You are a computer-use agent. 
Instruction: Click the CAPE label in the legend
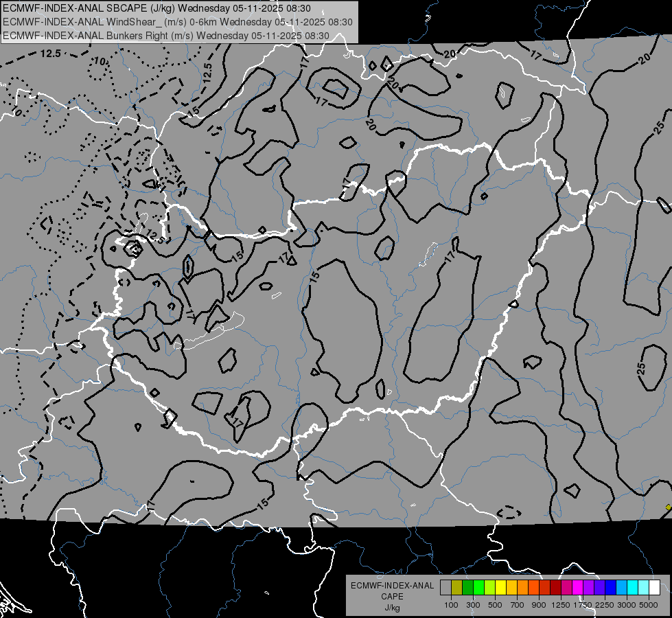pos(392,597)
